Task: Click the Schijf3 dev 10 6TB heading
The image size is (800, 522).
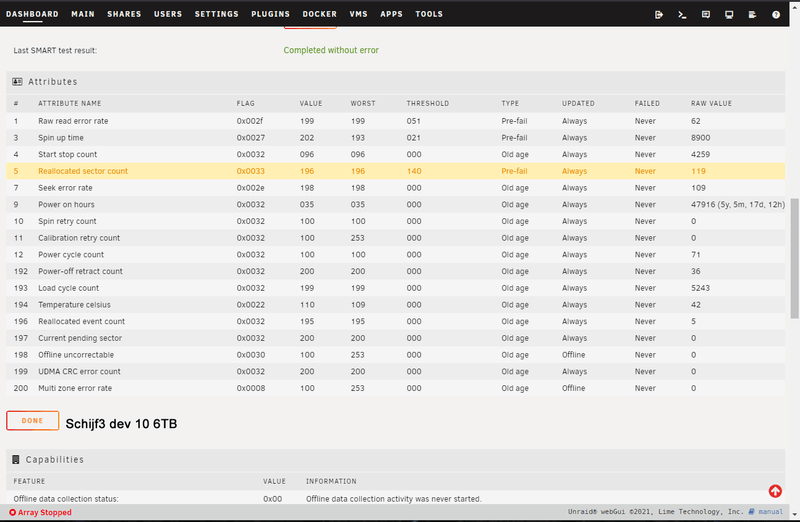Action: (121, 424)
